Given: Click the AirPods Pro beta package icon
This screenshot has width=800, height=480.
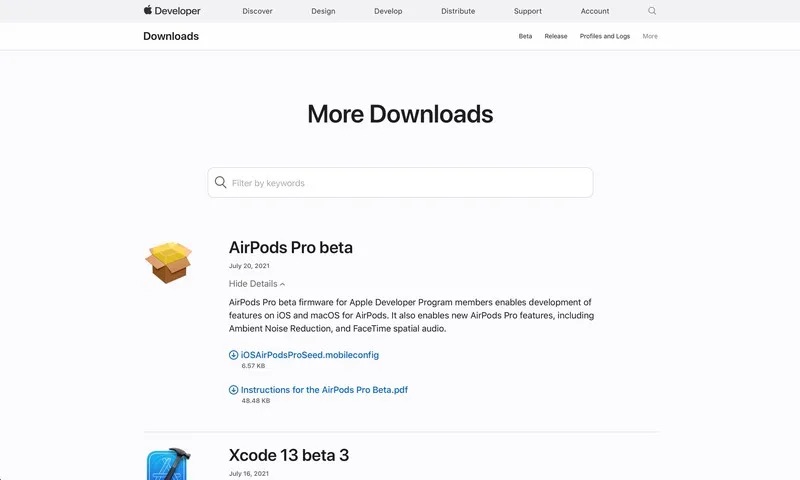Looking at the screenshot, I should (168, 262).
